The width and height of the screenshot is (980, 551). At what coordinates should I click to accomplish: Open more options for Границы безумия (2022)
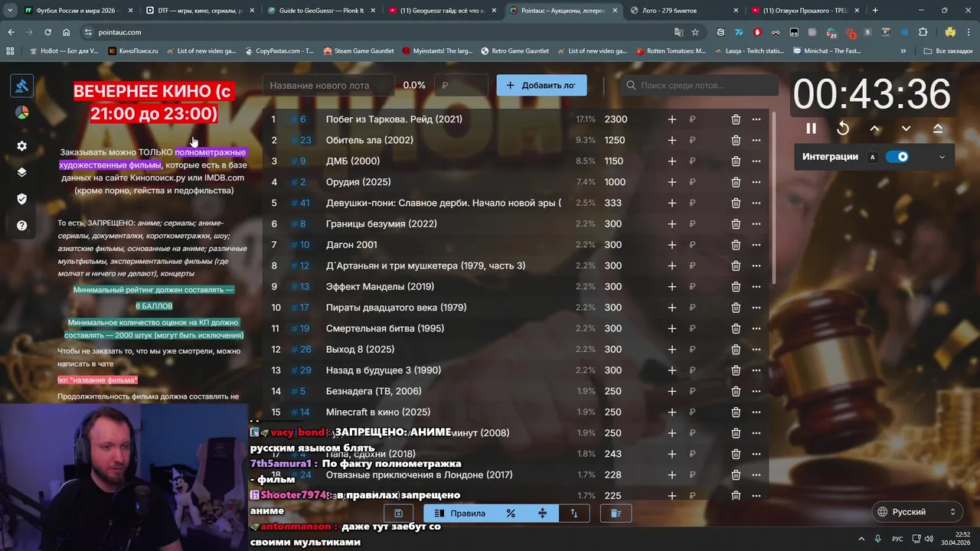pyautogui.click(x=756, y=224)
